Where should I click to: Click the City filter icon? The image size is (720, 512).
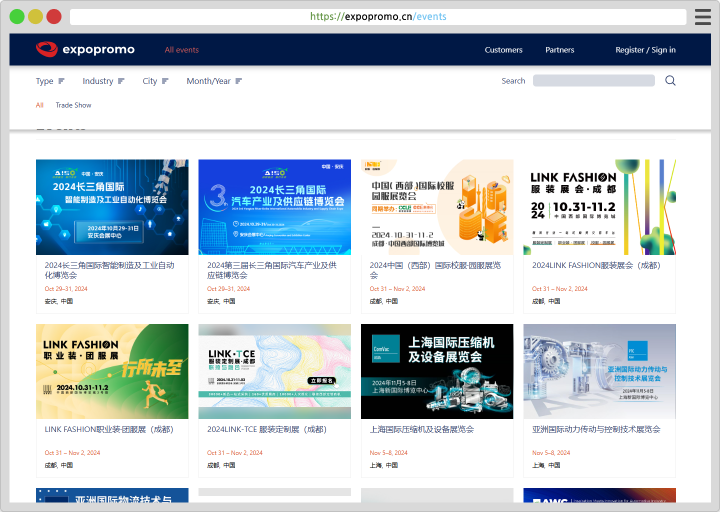[x=165, y=81]
